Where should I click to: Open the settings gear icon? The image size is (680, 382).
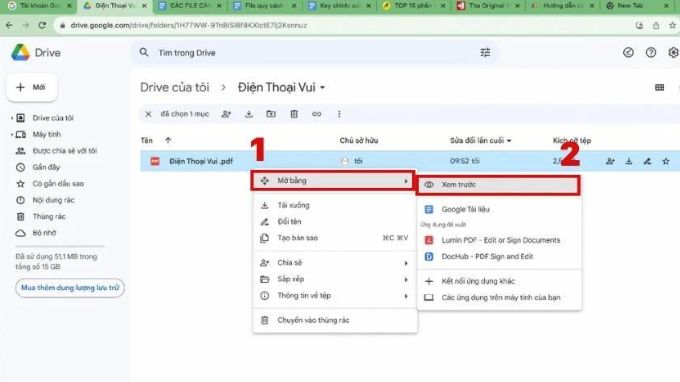(x=673, y=52)
